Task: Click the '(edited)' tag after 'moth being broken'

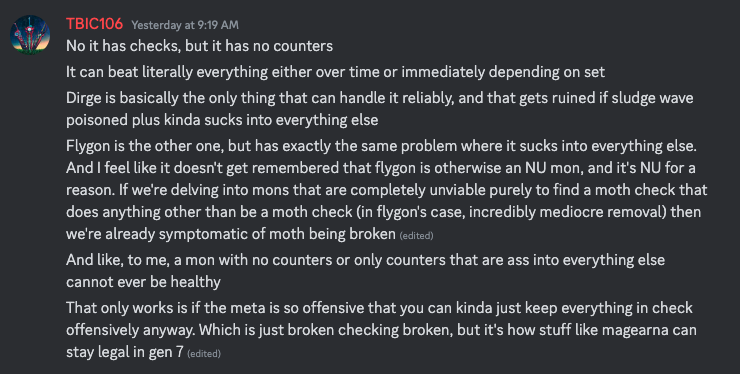Action: 416,235
